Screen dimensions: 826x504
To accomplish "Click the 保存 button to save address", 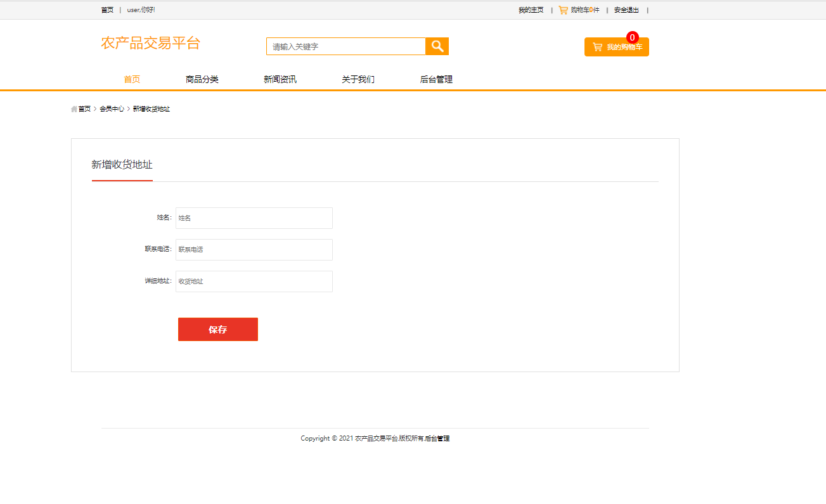I will point(217,329).
